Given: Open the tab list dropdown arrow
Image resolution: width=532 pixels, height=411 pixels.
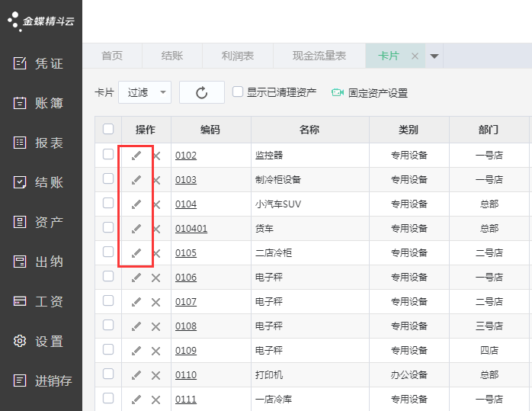Looking at the screenshot, I should pos(434,56).
